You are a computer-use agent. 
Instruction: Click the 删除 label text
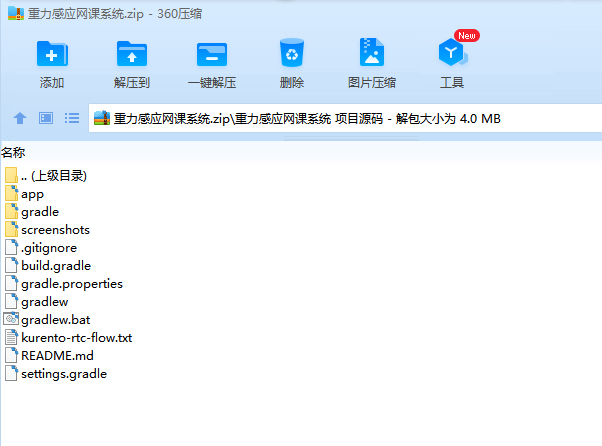click(x=292, y=83)
